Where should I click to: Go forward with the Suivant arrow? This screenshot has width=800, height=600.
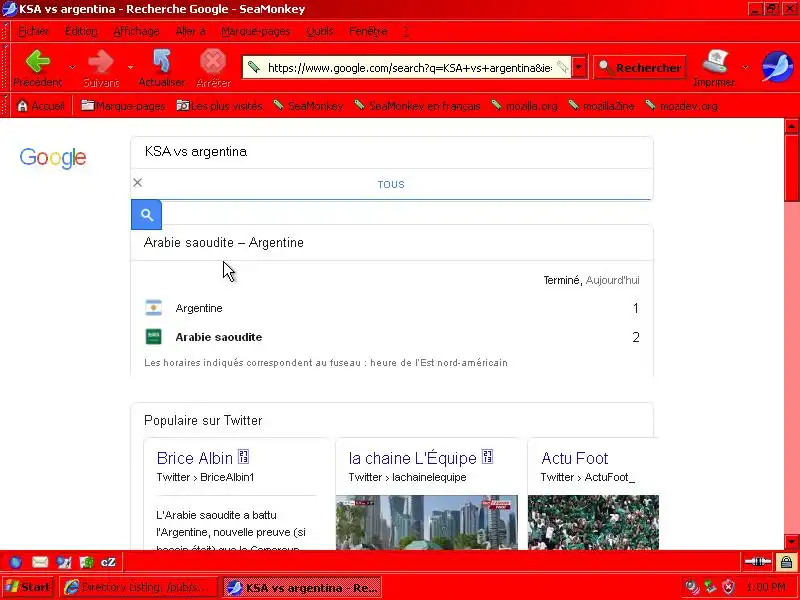pos(101,68)
